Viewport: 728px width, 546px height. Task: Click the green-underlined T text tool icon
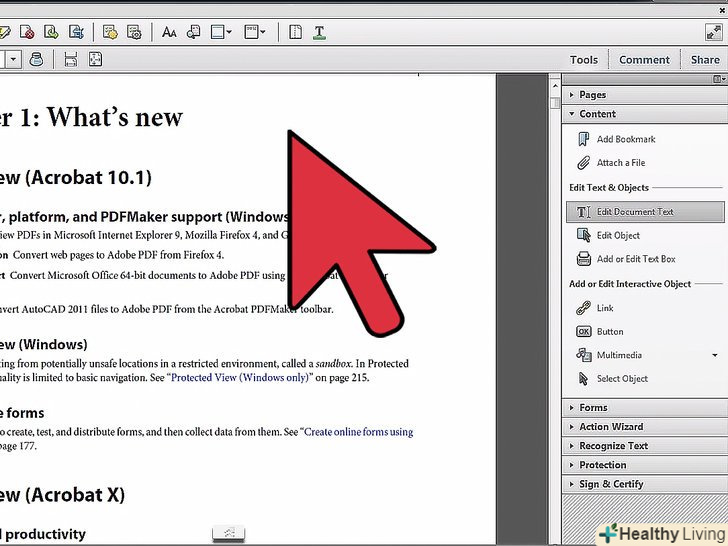(x=319, y=32)
